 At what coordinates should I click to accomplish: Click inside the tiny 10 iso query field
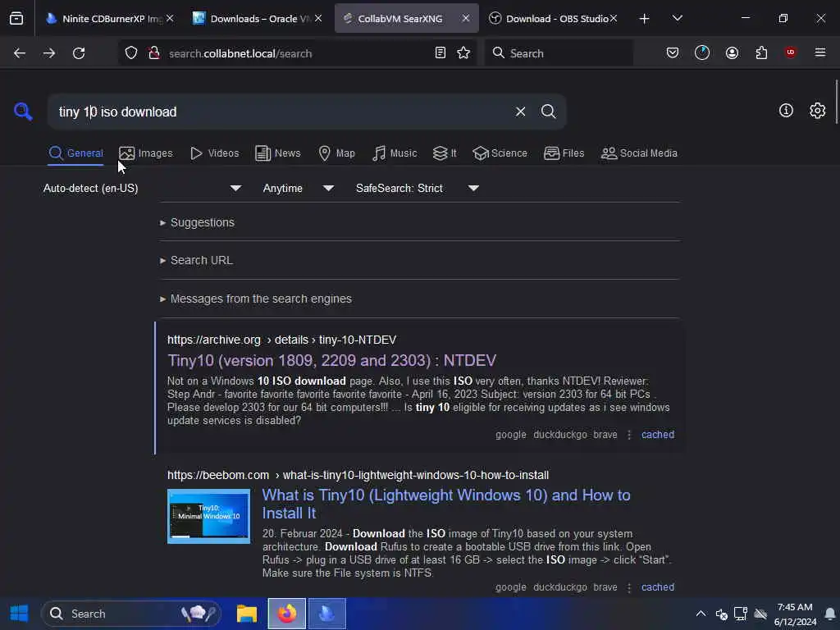coord(279,112)
